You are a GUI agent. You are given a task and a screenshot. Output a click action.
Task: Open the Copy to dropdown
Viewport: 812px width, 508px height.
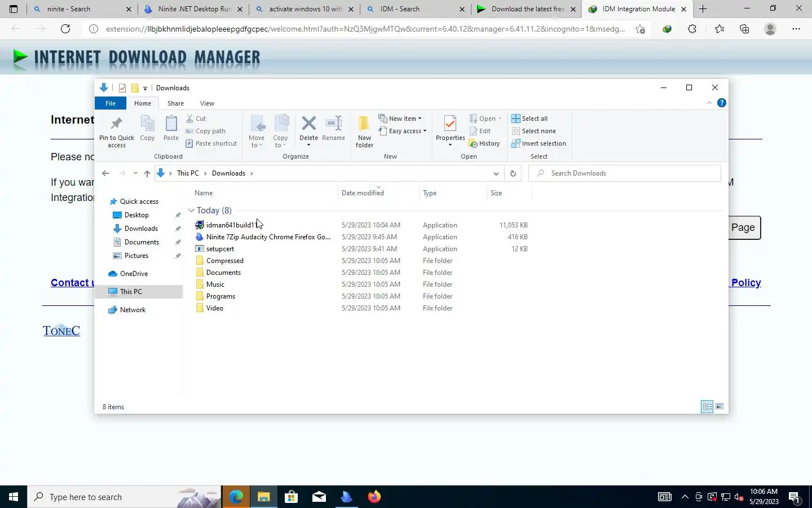pos(280,131)
